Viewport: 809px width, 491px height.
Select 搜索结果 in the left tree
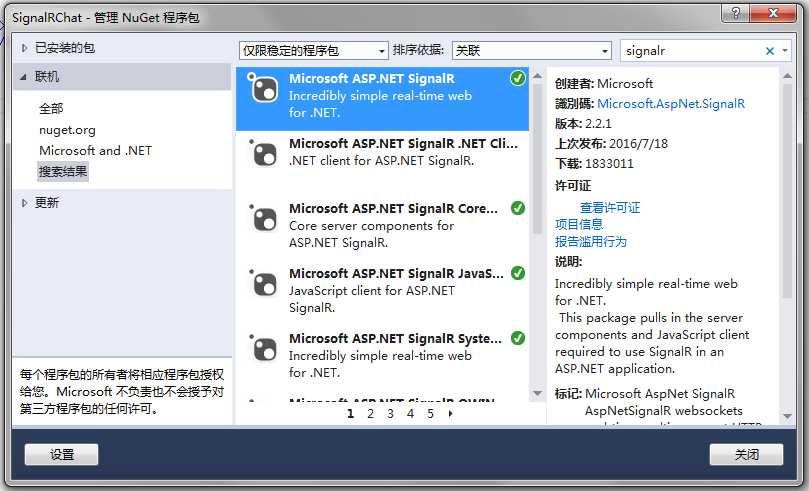[x=63, y=171]
